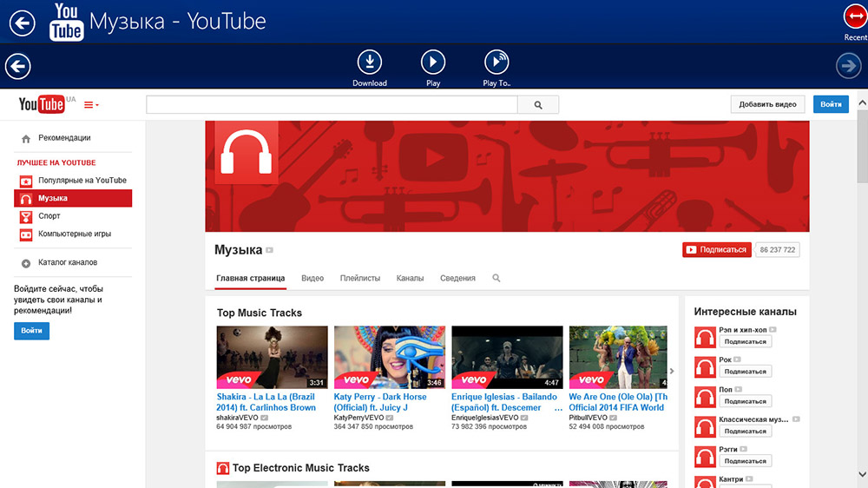This screenshot has width=868, height=488.
Task: Click the headphones icon beside Top Electronic Music
Action: point(222,469)
